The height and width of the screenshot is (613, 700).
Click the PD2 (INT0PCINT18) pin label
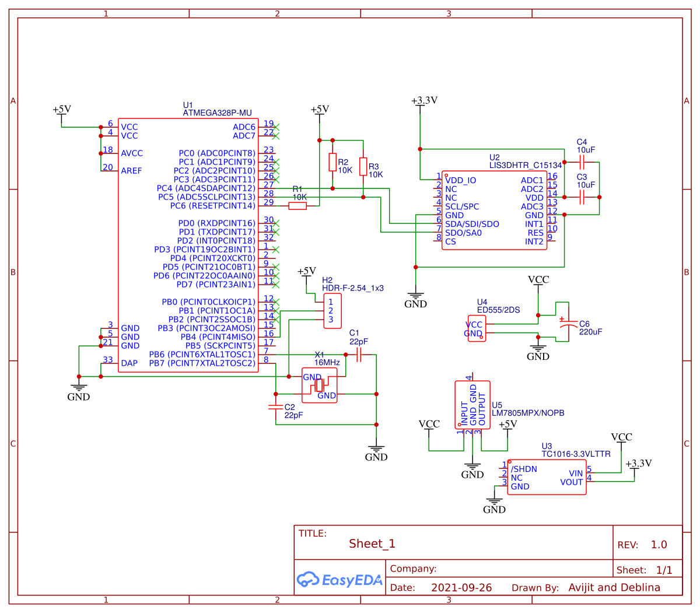[x=216, y=241]
